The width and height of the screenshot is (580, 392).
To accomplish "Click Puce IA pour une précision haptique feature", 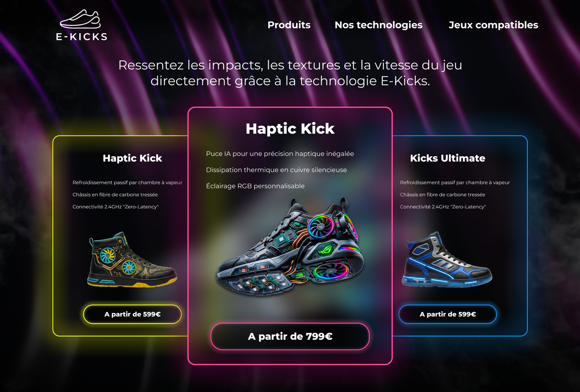I will [280, 154].
